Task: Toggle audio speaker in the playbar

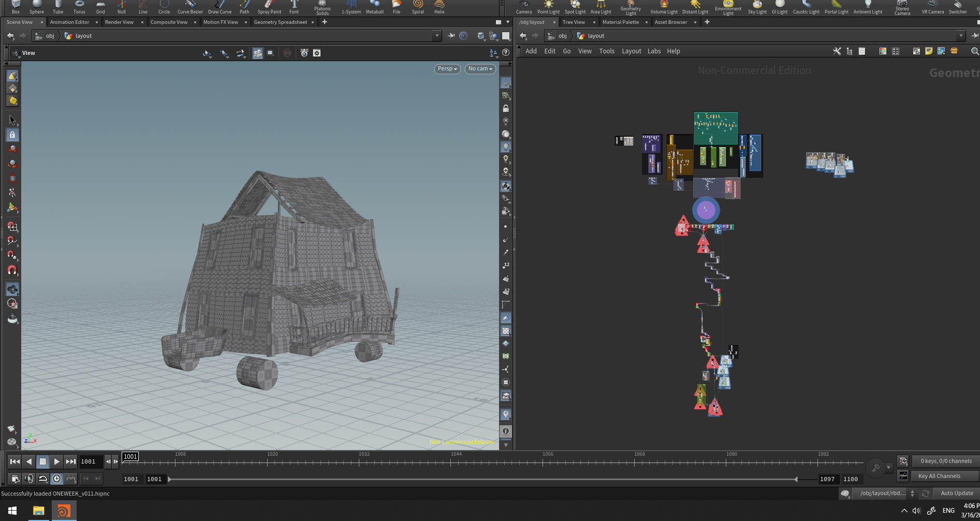Action: [29, 479]
